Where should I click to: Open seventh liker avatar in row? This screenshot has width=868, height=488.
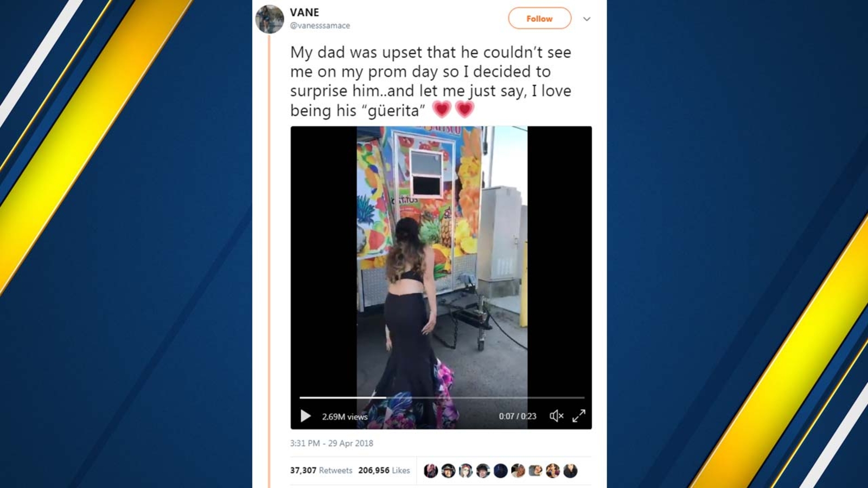(535, 471)
